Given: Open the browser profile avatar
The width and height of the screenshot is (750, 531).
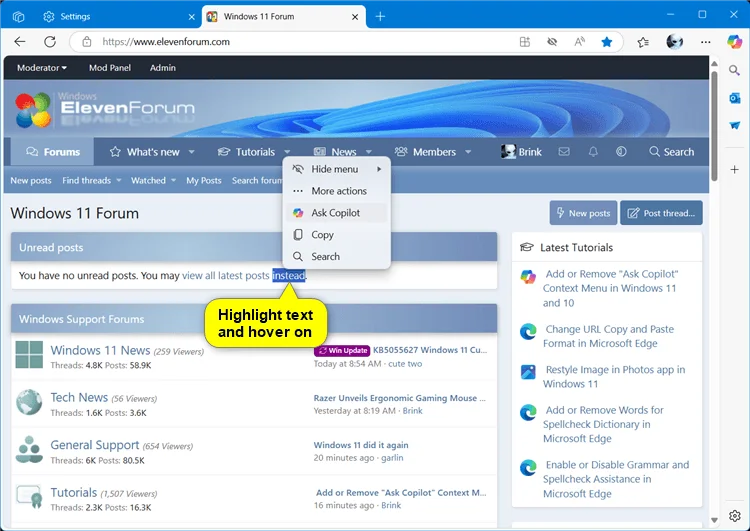Looking at the screenshot, I should point(674,42).
